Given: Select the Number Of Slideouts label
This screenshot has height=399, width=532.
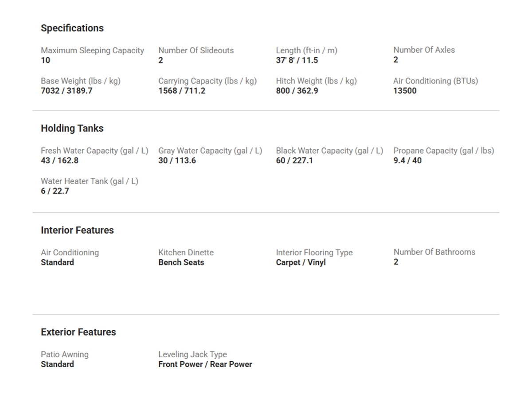Looking at the screenshot, I should tap(196, 51).
